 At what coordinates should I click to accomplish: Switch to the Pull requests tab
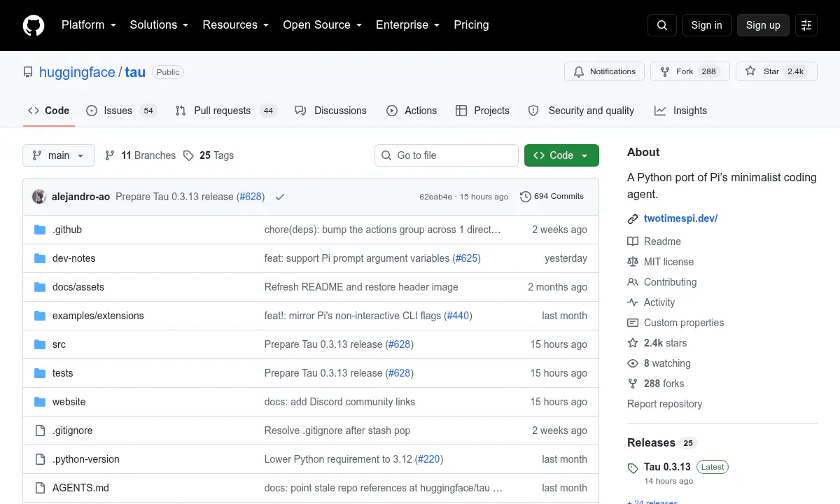226,111
